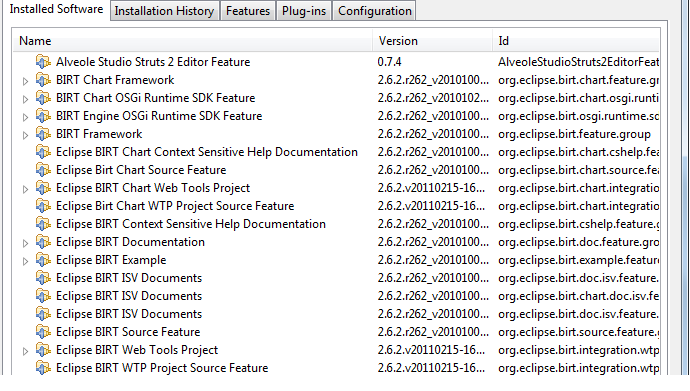The height and width of the screenshot is (391, 690).
Task: Select the 'Alveole Studio Struts 2 Editor Feature' name
Action: pyautogui.click(x=153, y=62)
